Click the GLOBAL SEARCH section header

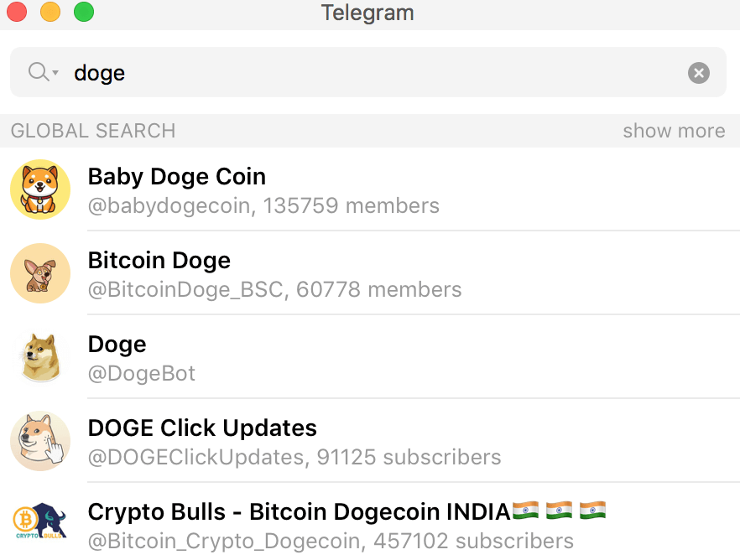point(93,131)
